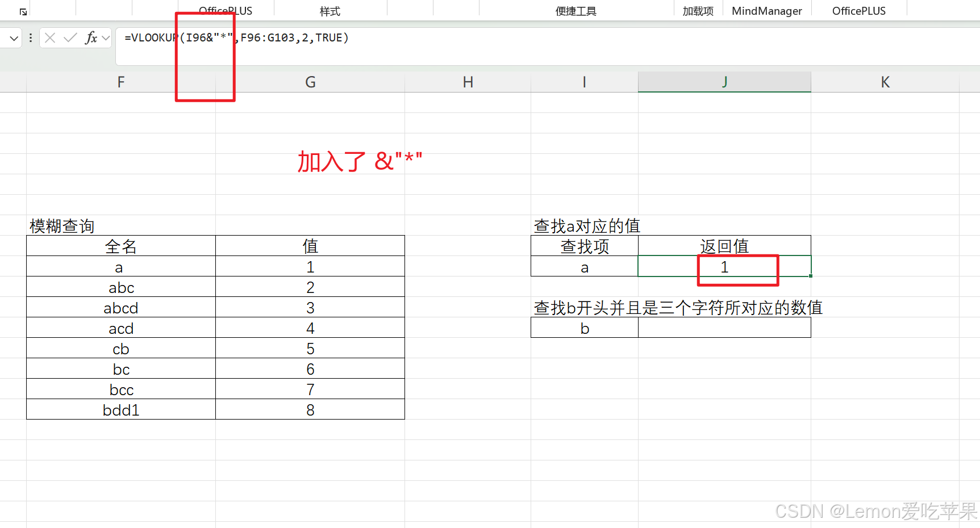Open the 加载项 ribbon group
The image size is (980, 528).
(x=698, y=11)
